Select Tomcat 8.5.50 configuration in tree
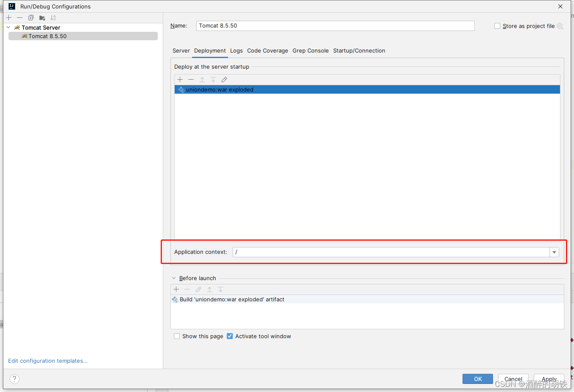Viewport: 574px width, 392px height. coord(83,36)
